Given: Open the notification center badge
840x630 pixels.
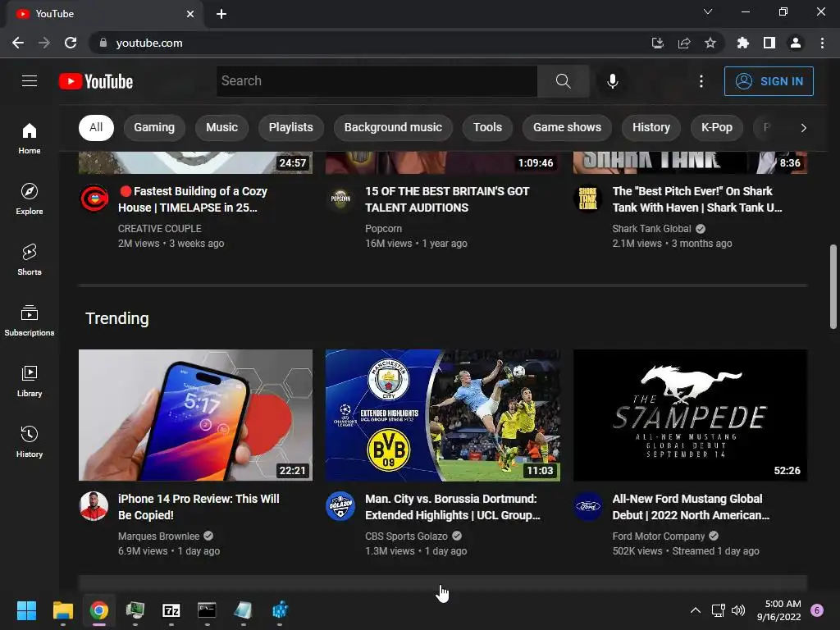Looking at the screenshot, I should 817,610.
